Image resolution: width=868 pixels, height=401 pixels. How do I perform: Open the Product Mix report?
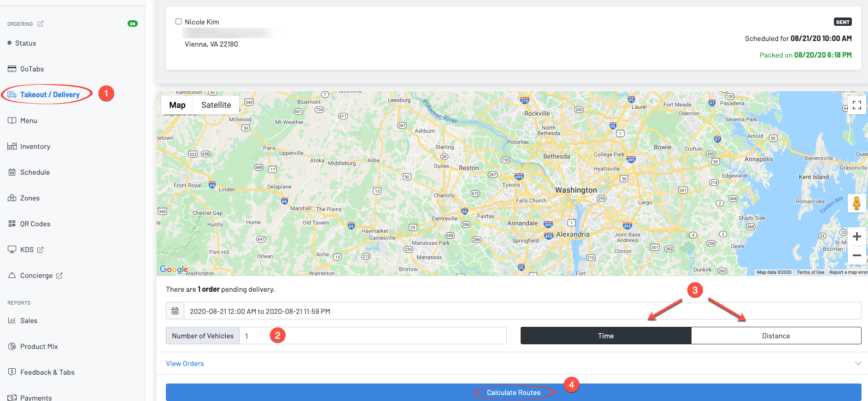tap(39, 347)
